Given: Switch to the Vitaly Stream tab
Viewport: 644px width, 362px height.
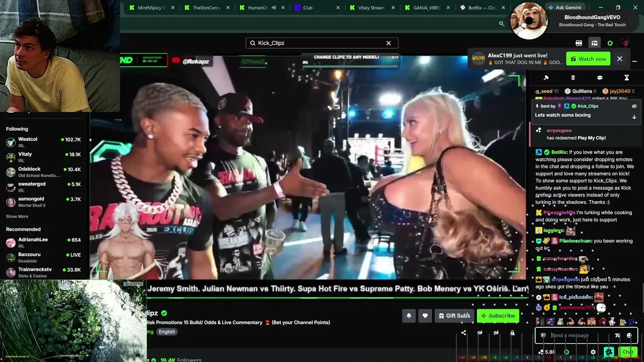Looking at the screenshot, I should (x=372, y=8).
